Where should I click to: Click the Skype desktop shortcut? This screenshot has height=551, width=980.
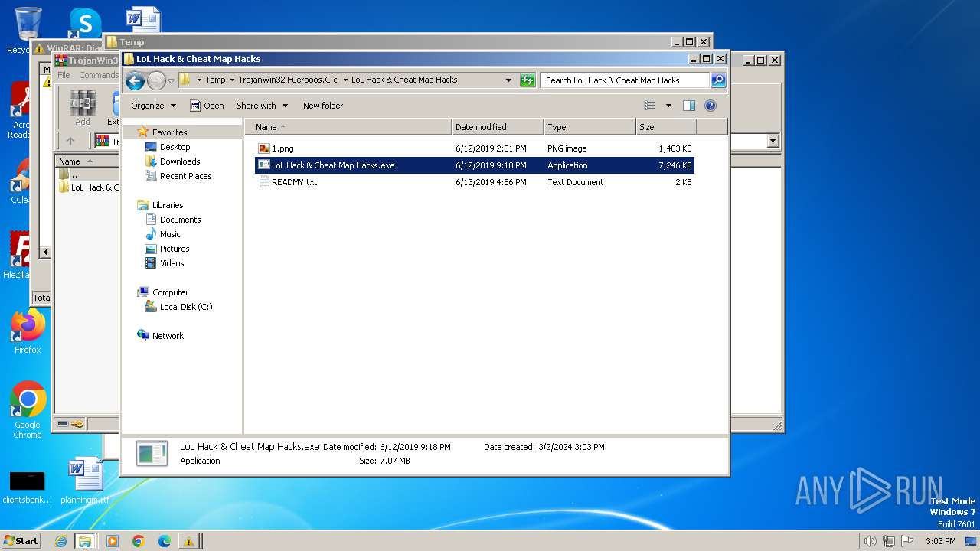point(85,23)
